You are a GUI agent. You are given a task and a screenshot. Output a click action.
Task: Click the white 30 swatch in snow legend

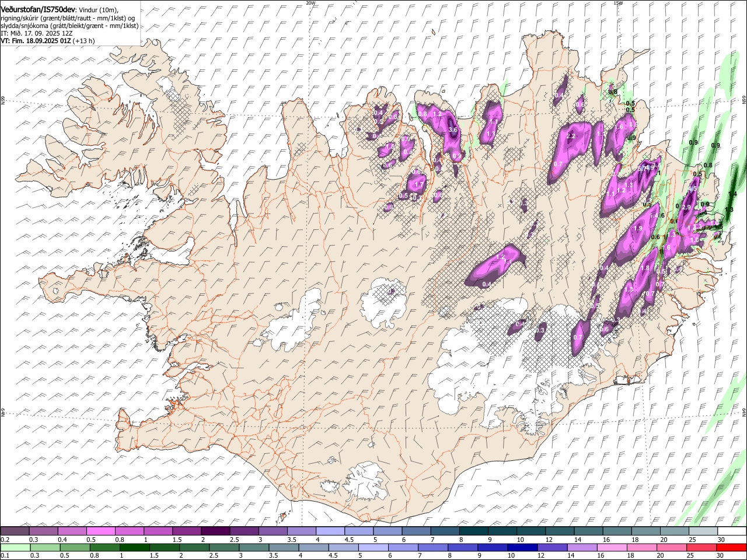point(732,531)
